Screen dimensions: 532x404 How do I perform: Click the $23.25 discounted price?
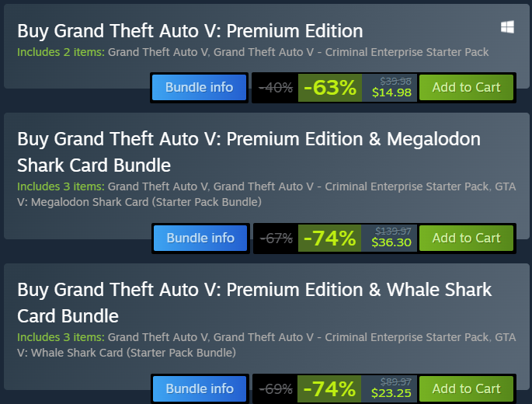(x=391, y=394)
